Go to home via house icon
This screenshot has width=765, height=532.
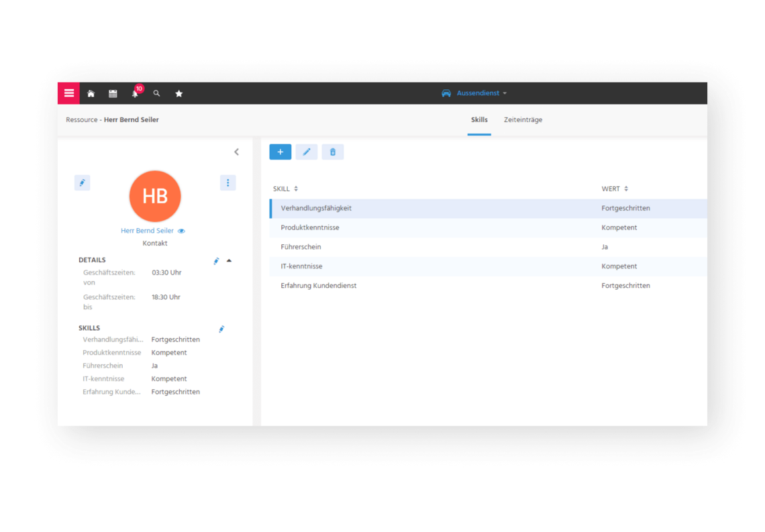91,94
